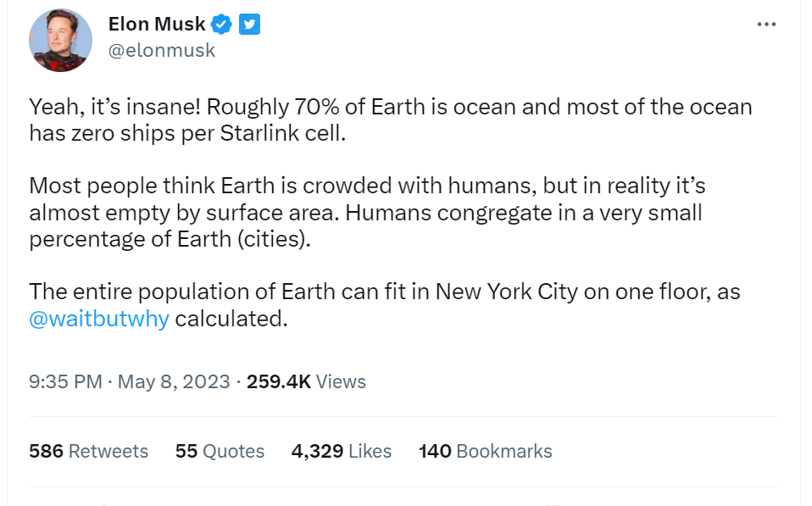Click the Twitter bird affiliate badge
This screenshot has width=812, height=506.
[x=248, y=25]
